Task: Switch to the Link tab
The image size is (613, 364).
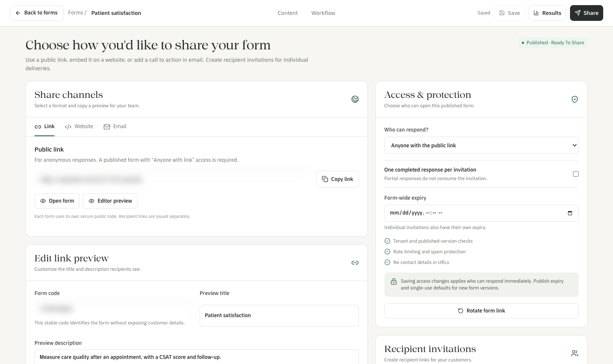Action: pyautogui.click(x=45, y=126)
